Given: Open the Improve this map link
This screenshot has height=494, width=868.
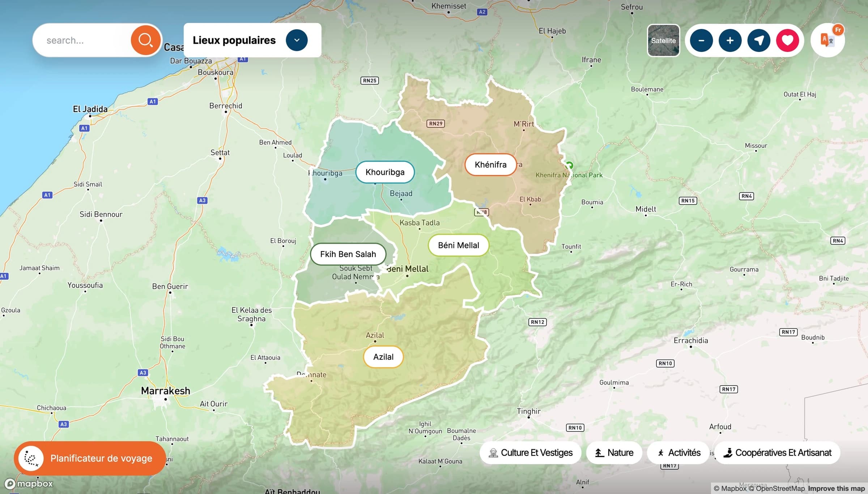Looking at the screenshot, I should [x=836, y=489].
